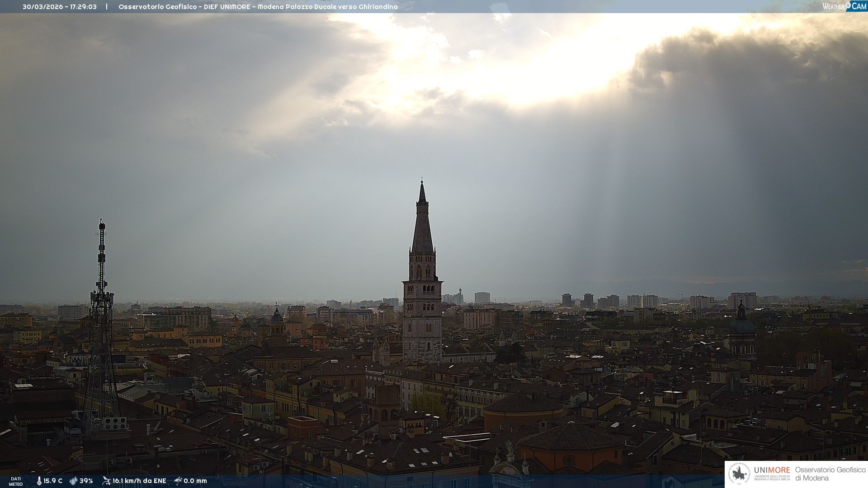
Task: Click the 16.1 km/h da ENE wind reading
Action: tap(139, 481)
